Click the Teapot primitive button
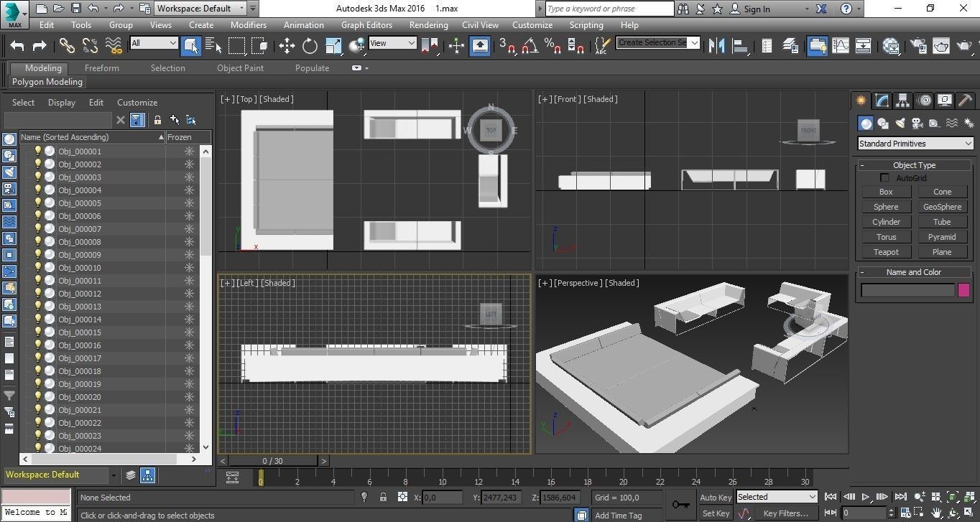This screenshot has height=522, width=980. [x=886, y=252]
